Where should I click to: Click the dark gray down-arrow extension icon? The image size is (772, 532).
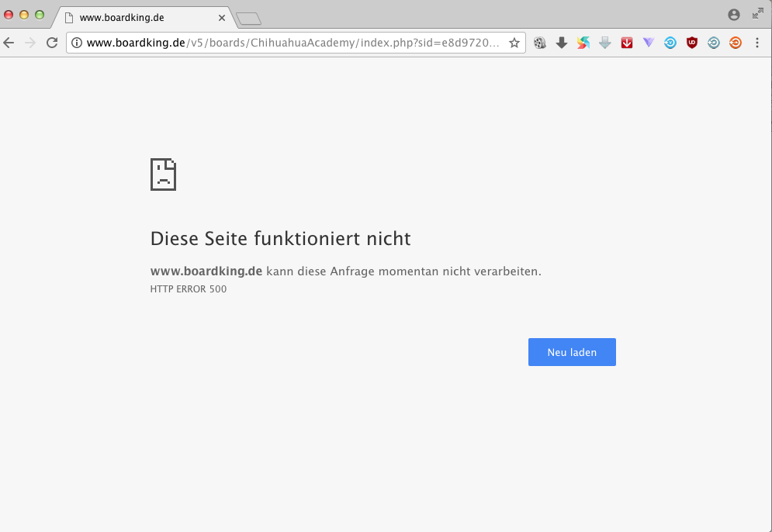(561, 43)
